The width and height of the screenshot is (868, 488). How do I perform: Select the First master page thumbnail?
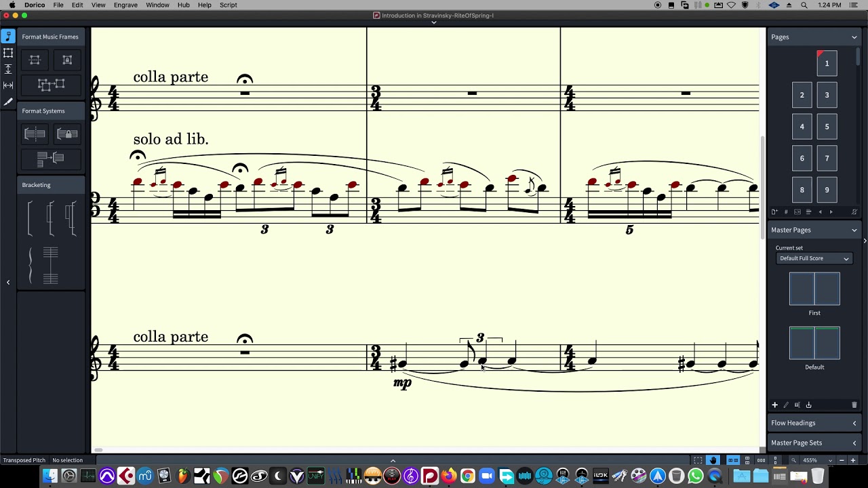click(814, 289)
